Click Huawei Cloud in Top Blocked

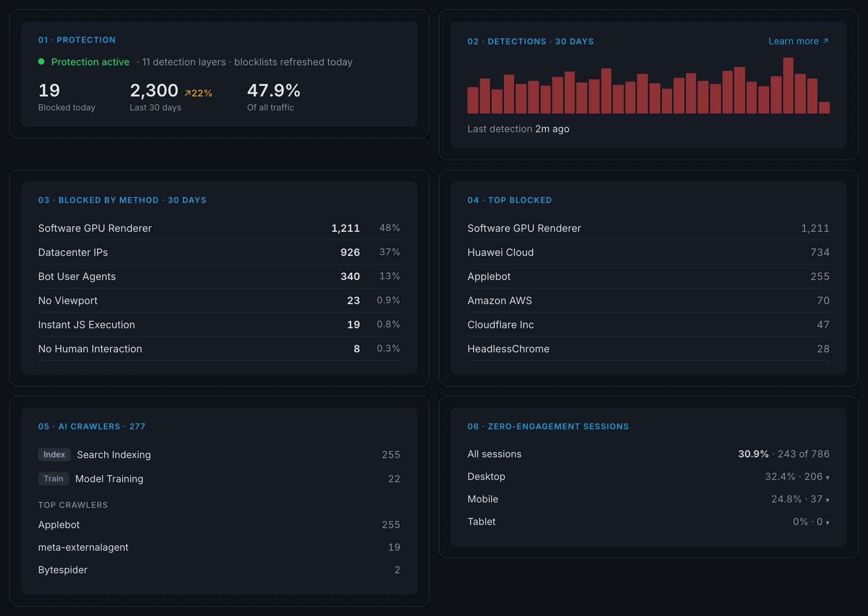click(x=649, y=252)
